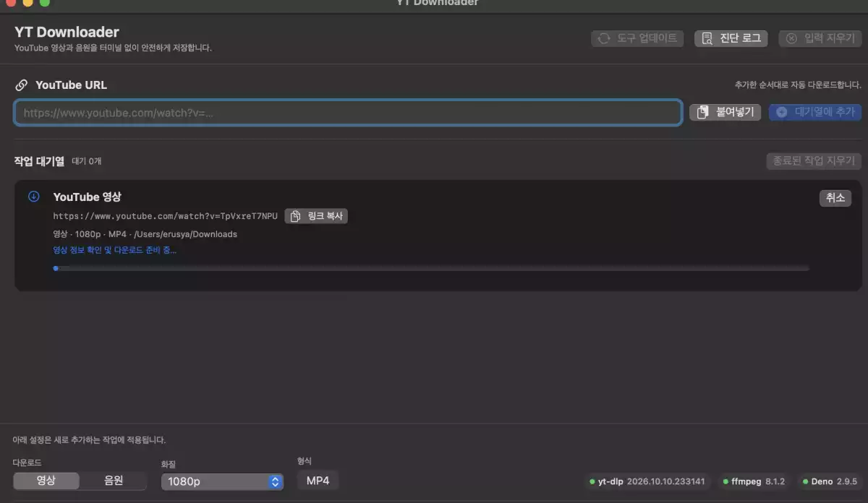Click the MP4 format selector
Image resolution: width=868 pixels, height=503 pixels.
point(318,481)
